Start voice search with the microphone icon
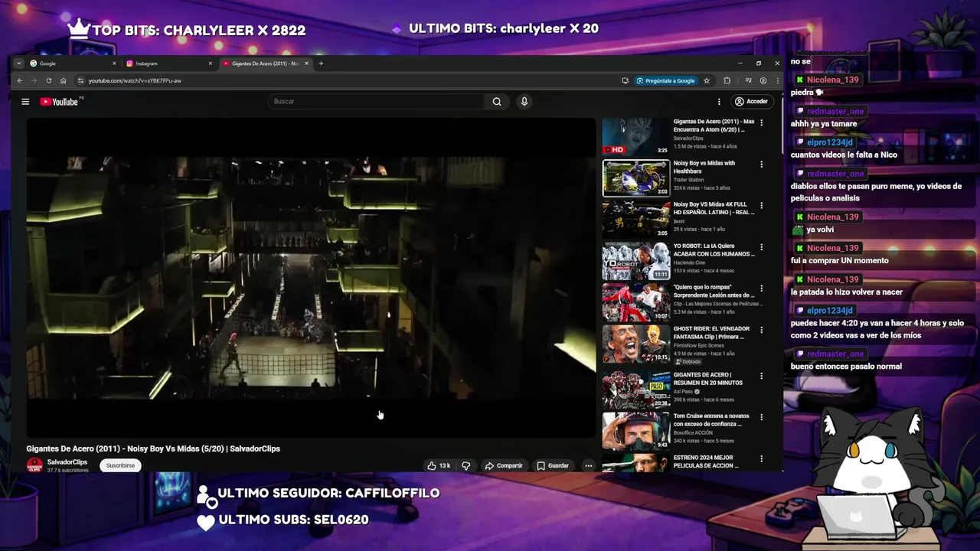The width and height of the screenshot is (980, 551). 524,102
